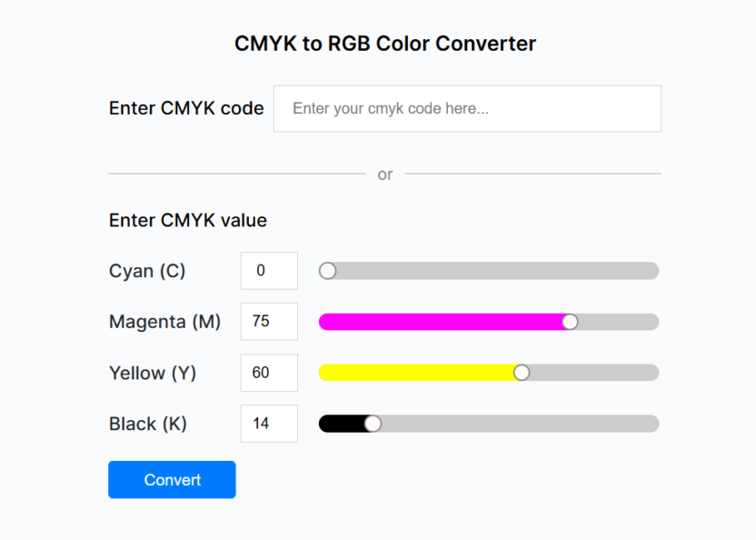
Task: Click the CMYK code input field
Action: pos(467,108)
